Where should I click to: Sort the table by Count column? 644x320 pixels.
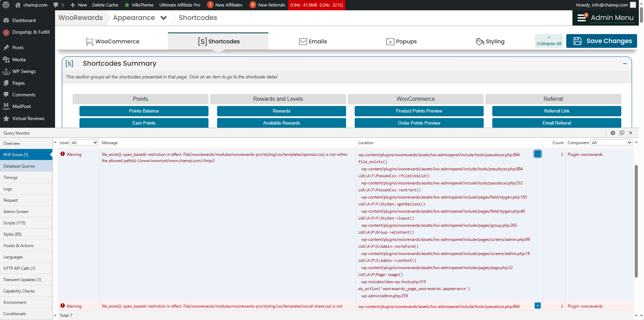click(x=558, y=143)
